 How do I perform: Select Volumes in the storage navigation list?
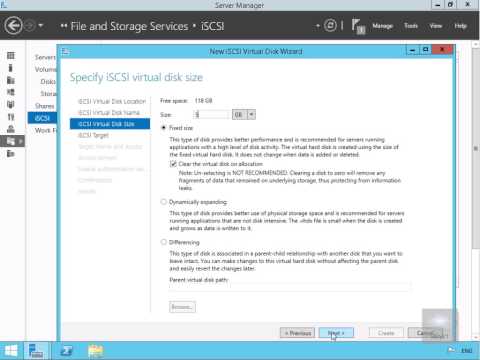pyautogui.click(x=45, y=69)
